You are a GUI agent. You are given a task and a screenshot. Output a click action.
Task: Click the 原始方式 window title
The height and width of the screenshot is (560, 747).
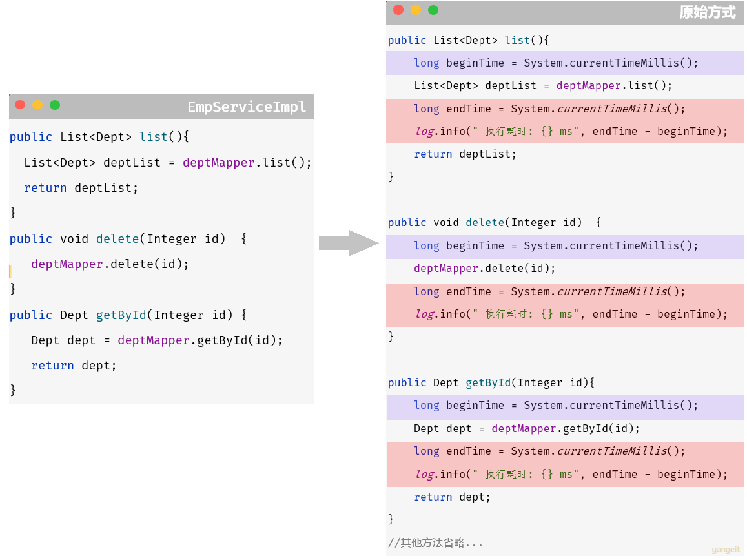coord(708,12)
